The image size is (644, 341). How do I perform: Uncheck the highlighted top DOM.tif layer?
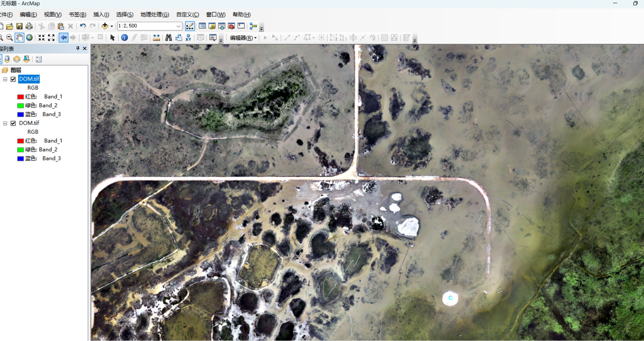[13, 79]
